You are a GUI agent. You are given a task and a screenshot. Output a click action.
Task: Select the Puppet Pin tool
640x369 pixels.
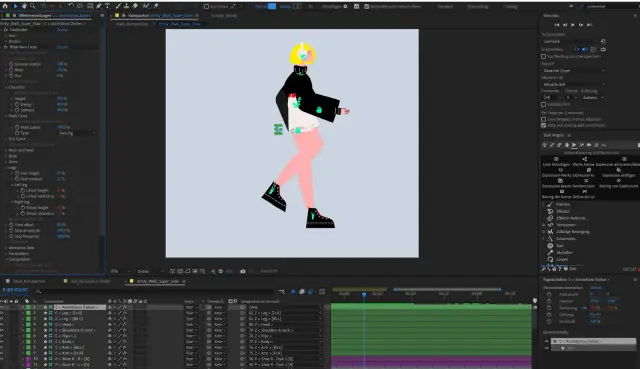156,6
